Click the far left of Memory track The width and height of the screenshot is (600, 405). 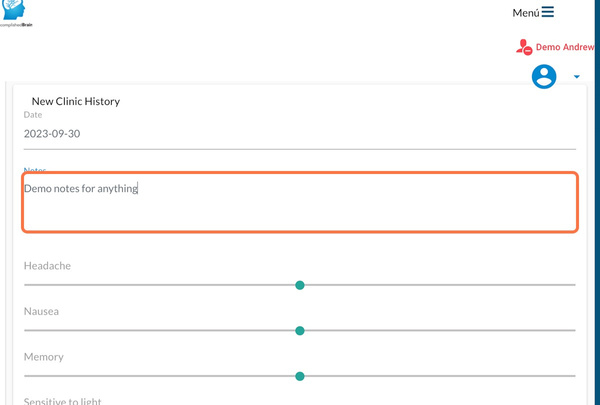coord(27,376)
